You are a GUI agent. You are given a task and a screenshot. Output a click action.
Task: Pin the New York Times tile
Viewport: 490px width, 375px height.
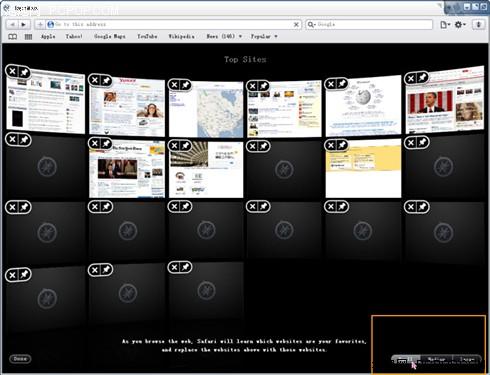pyautogui.click(x=106, y=143)
